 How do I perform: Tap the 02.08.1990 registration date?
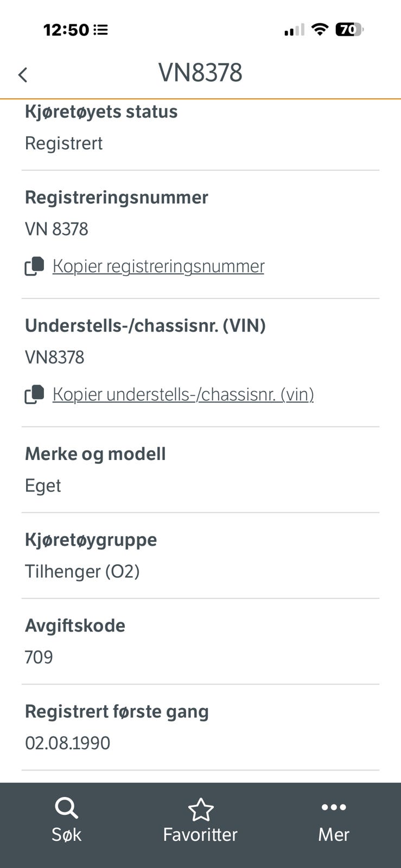pos(67,743)
